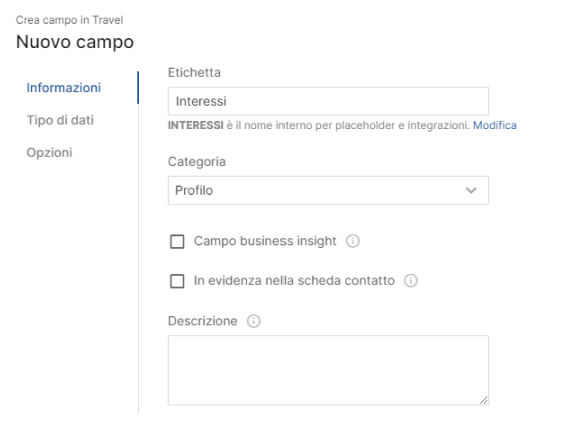The image size is (564, 438).
Task: Click the Crea campo in Travel breadcrumb
Action: (69, 20)
